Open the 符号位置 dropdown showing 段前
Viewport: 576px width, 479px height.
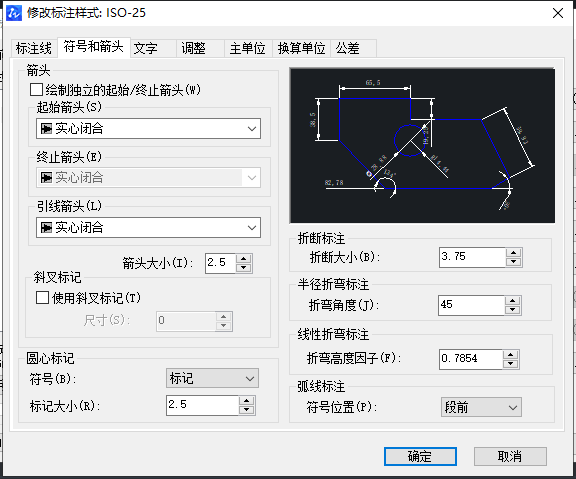[x=481, y=407]
